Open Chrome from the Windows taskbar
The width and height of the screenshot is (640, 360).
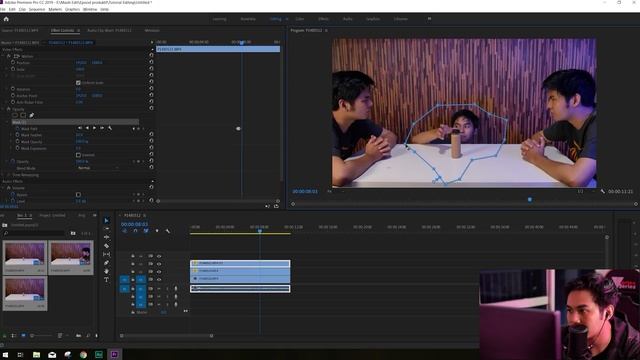click(x=83, y=355)
